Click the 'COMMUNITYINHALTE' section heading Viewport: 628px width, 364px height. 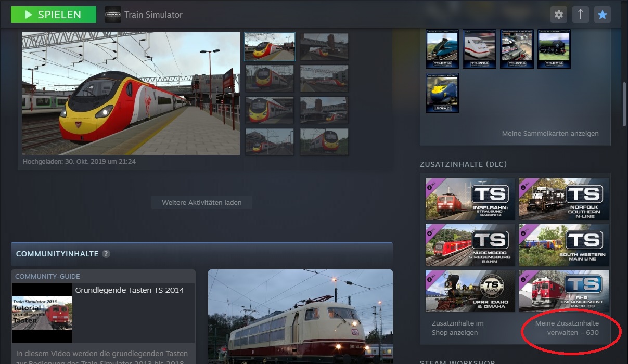click(57, 254)
